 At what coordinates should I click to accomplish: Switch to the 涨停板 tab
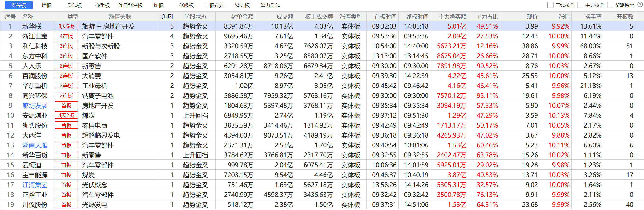(x=19, y=5)
